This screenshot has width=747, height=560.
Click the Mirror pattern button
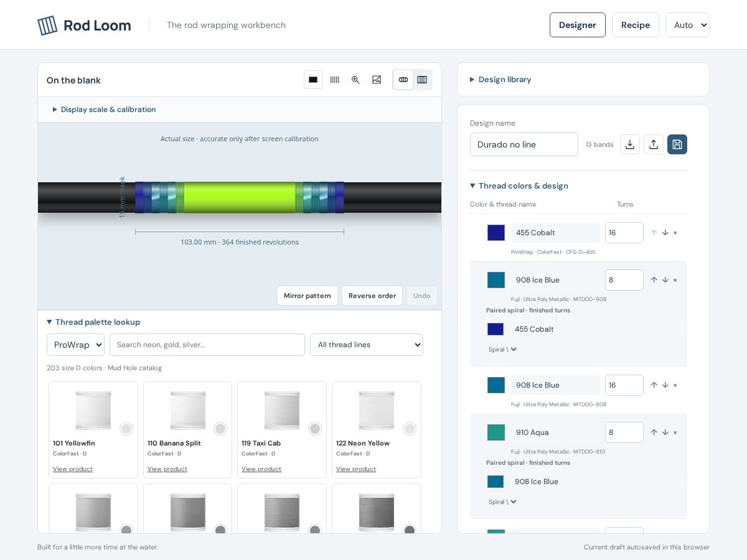click(x=308, y=296)
